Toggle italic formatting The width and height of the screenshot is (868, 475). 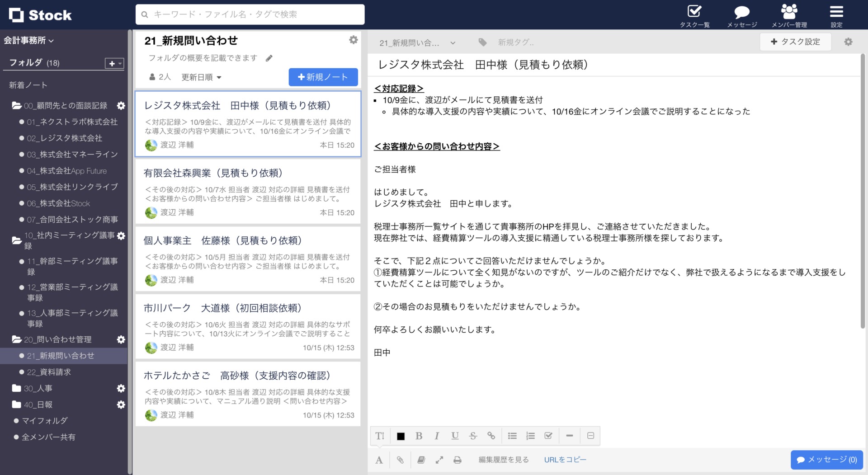tap(437, 436)
